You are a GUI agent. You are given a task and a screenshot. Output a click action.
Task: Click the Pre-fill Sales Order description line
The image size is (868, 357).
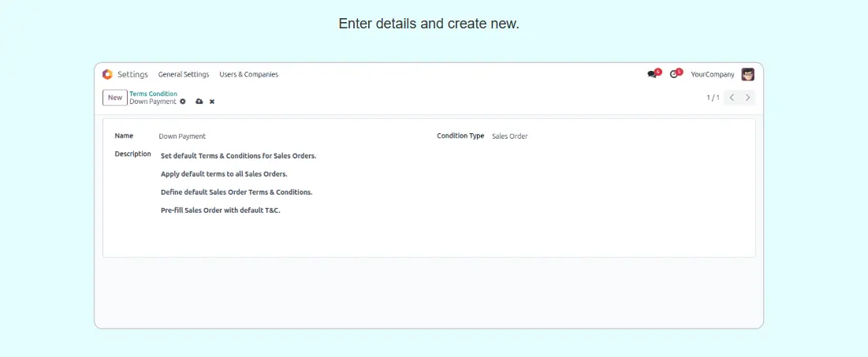pos(220,210)
